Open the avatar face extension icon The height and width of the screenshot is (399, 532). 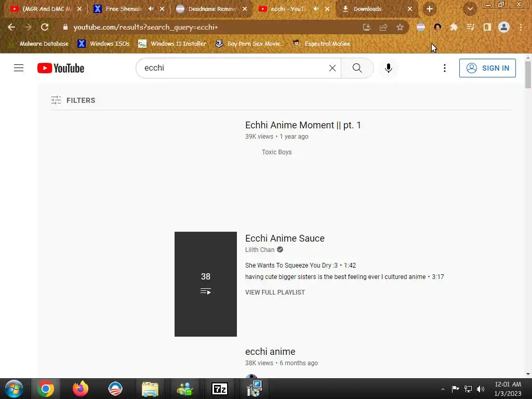[x=437, y=27]
